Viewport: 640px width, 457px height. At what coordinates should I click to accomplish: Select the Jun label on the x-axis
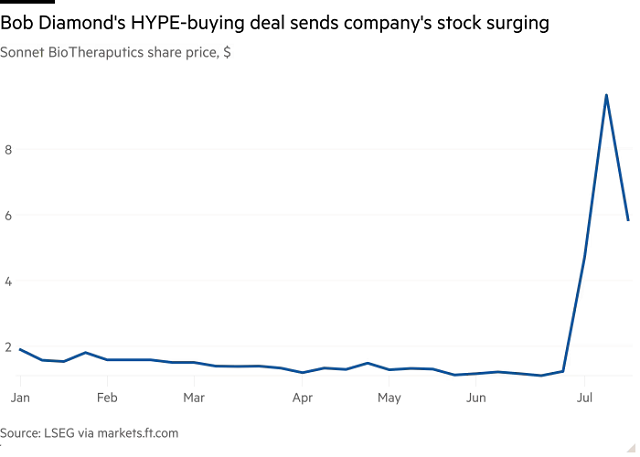pyautogui.click(x=476, y=397)
